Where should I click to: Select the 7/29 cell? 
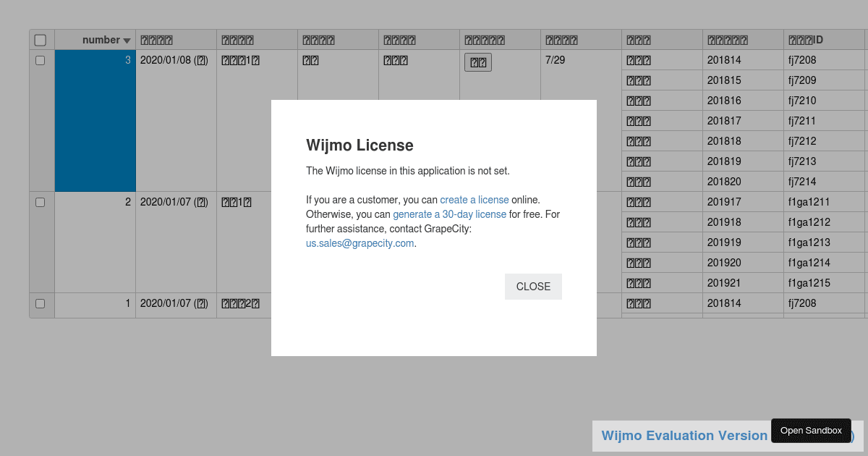[x=555, y=61]
